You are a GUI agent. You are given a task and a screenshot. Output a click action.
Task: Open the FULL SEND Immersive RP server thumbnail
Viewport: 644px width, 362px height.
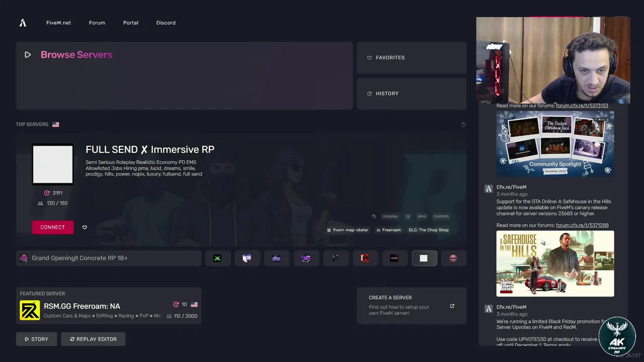pos(53,164)
